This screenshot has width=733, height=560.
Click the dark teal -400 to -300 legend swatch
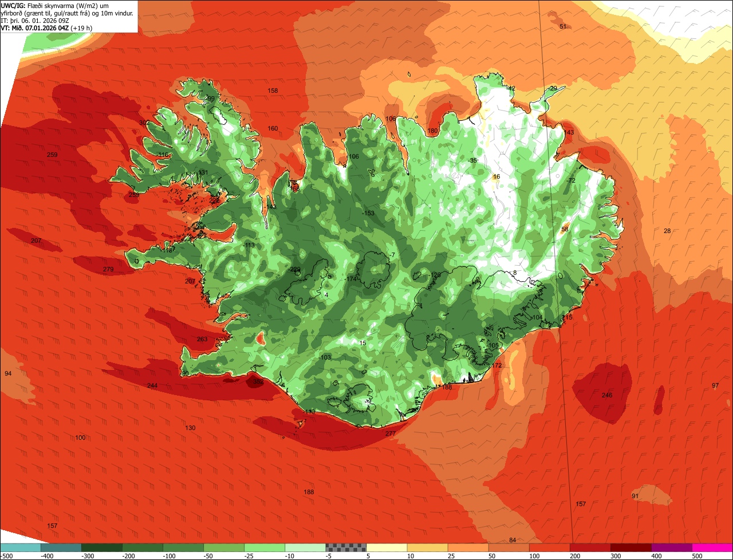pyautogui.click(x=61, y=547)
